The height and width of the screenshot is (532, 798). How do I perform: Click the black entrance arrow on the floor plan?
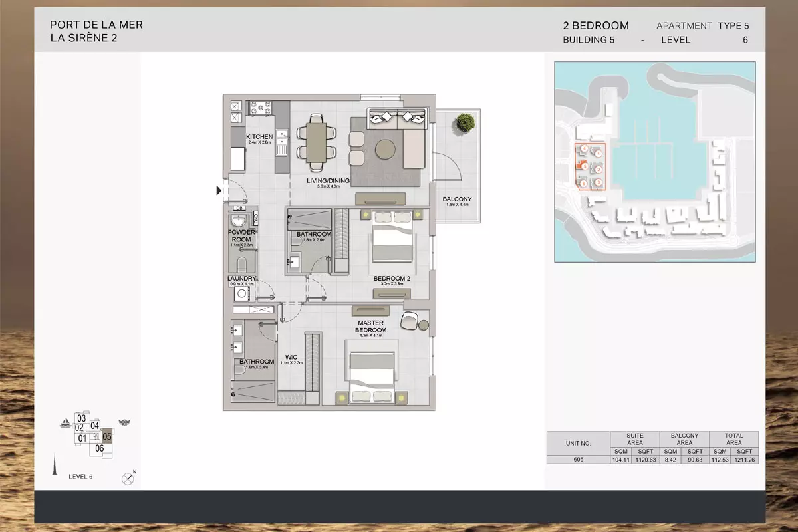click(x=219, y=191)
